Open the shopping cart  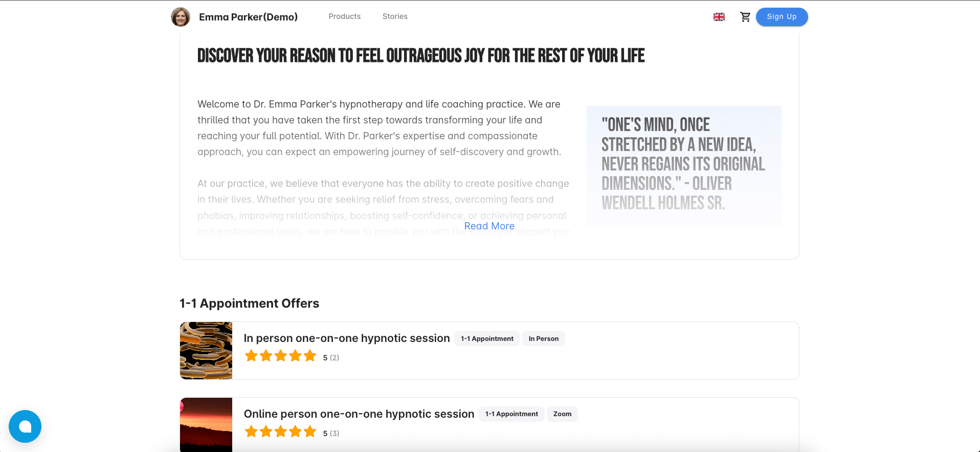point(745,17)
